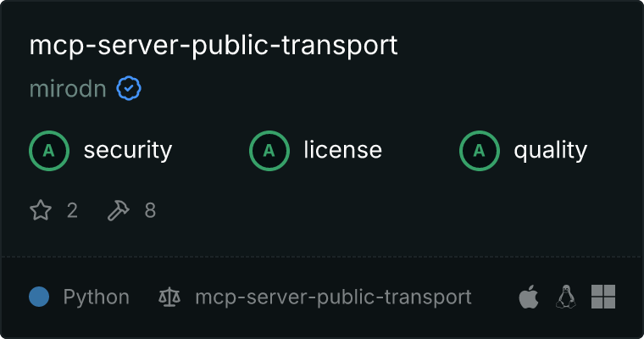Click the Apple macOS platform icon
Viewport: 644px width, 339px height.
(x=529, y=297)
